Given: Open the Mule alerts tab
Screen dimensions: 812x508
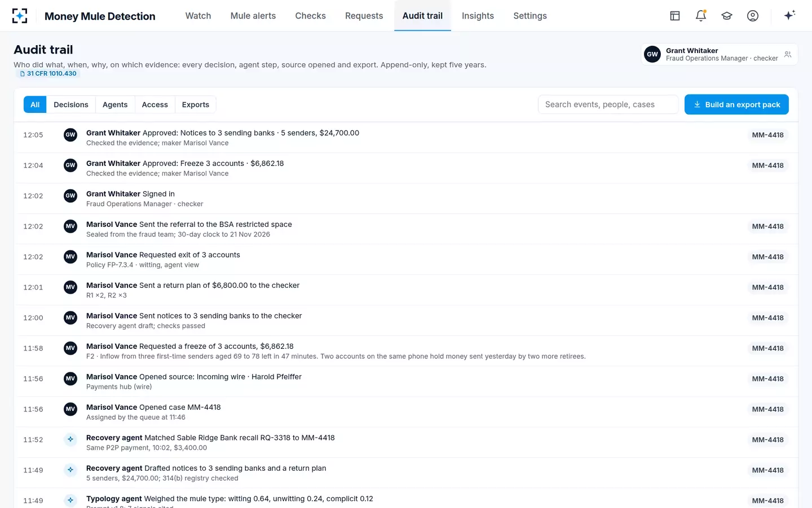Looking at the screenshot, I should pyautogui.click(x=253, y=16).
